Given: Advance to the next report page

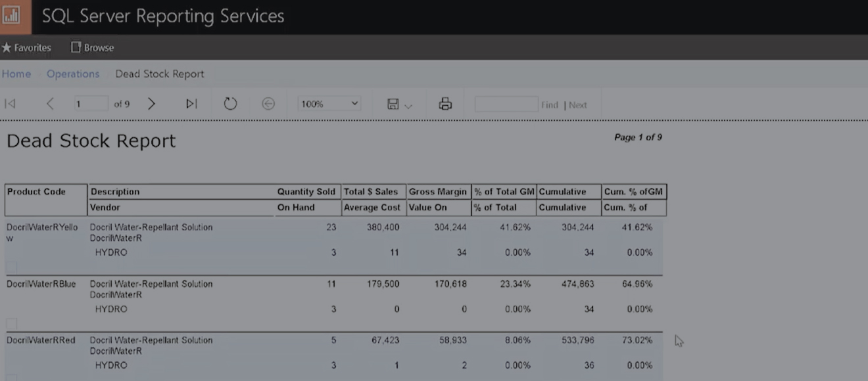Looking at the screenshot, I should tap(151, 104).
